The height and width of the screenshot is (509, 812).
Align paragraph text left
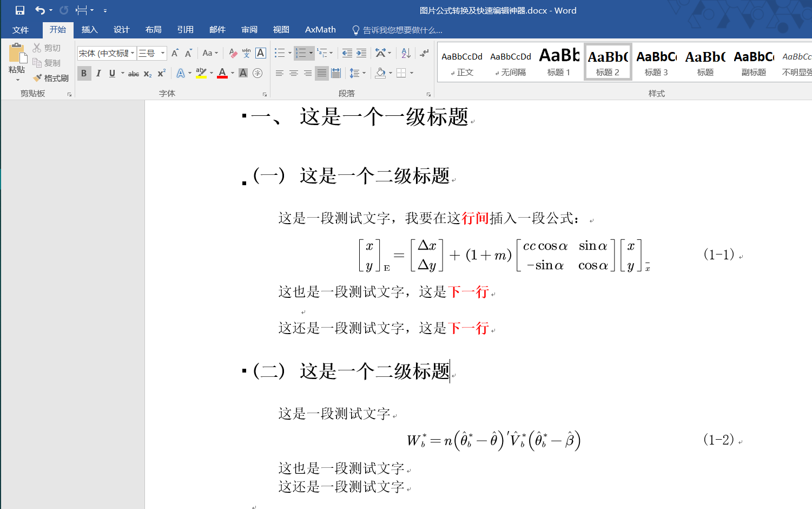pyautogui.click(x=280, y=73)
